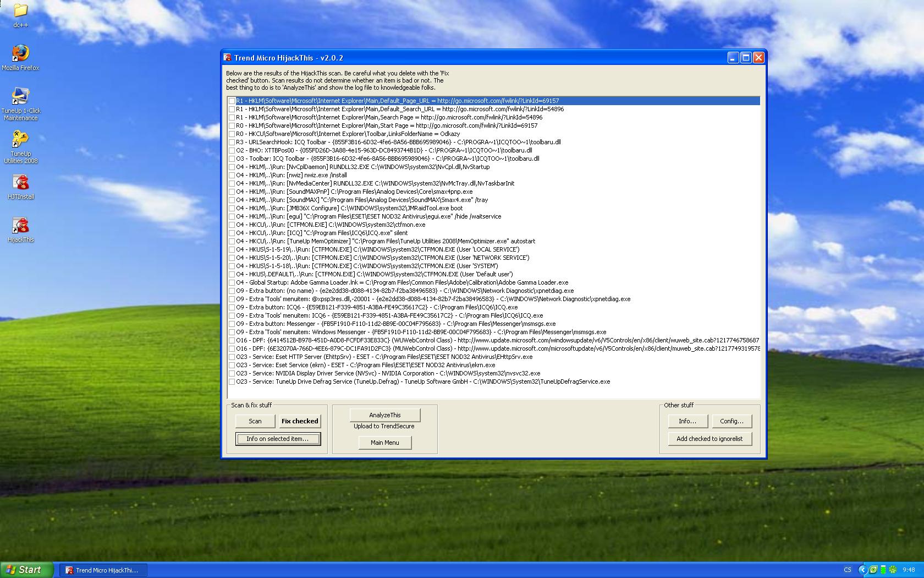
Task: Open TuneUp 1-Click Maintenance shortcut
Action: (20, 96)
